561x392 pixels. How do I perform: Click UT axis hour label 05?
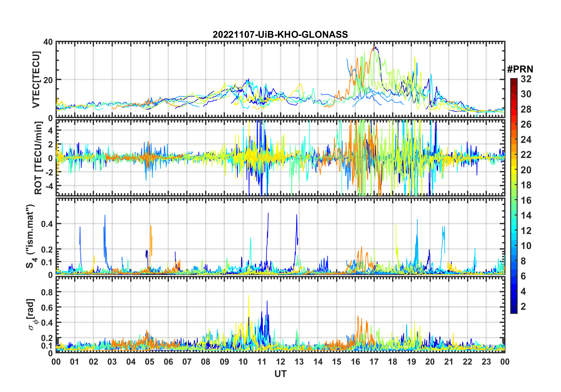pos(150,362)
